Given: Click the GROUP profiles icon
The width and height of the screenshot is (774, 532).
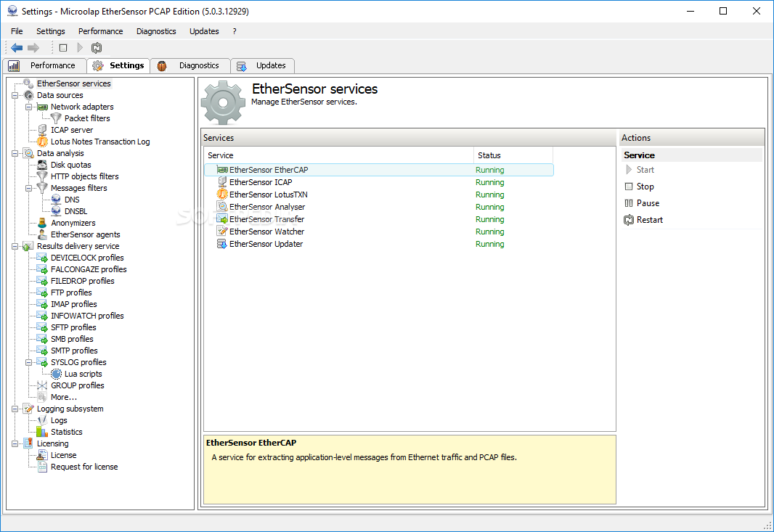Looking at the screenshot, I should (42, 385).
